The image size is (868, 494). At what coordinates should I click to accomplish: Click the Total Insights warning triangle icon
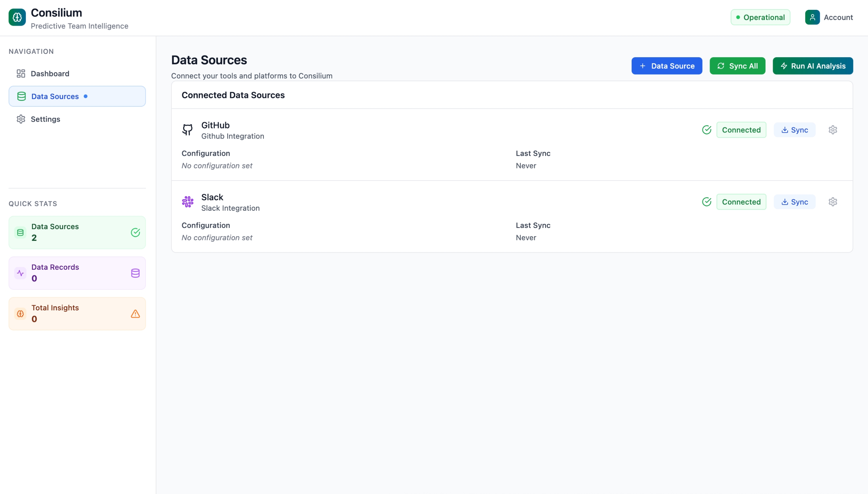click(x=135, y=314)
